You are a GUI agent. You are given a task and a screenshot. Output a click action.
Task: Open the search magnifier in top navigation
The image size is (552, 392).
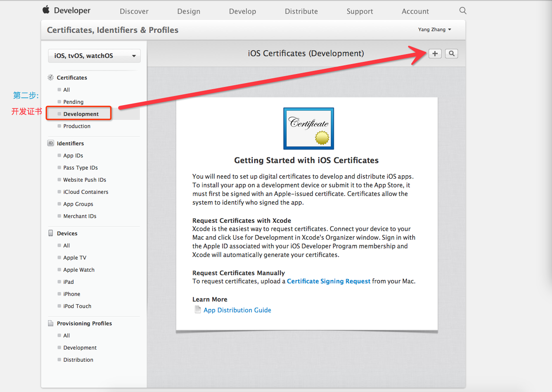463,10
